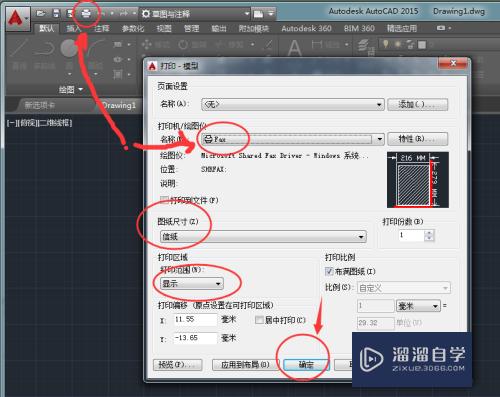Image resolution: width=500 pixels, height=397 pixels.
Task: Switch to the 默认 ribbon tab
Action: click(47, 29)
